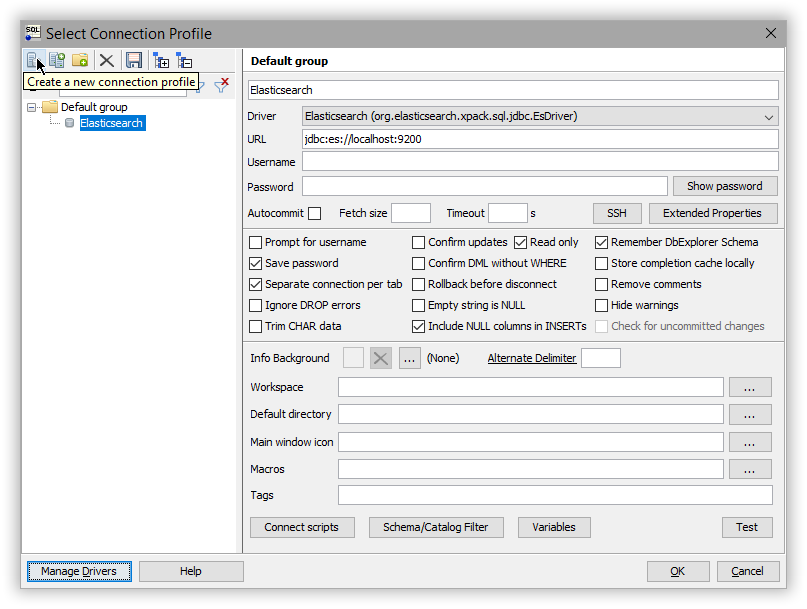Select the Default group folder

[x=93, y=107]
